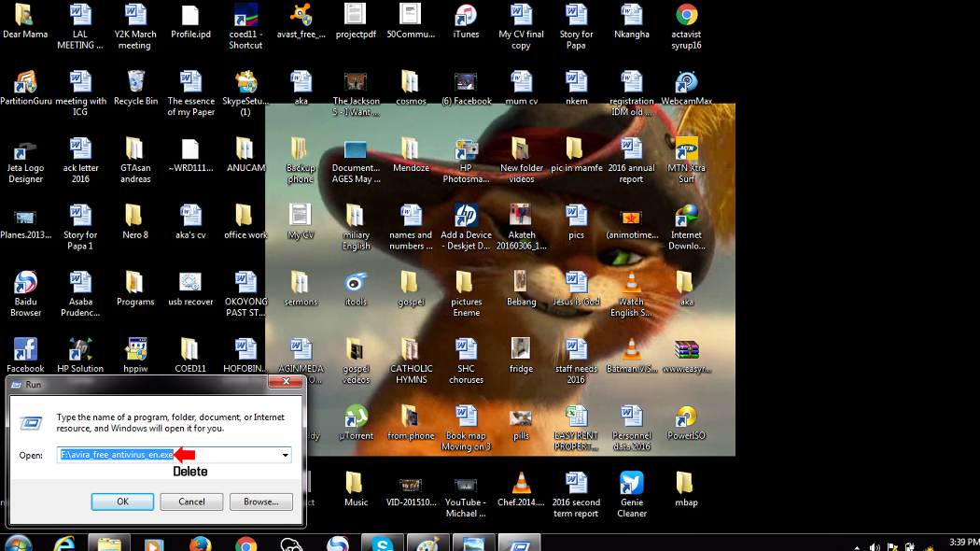Select the Add a Device Deskjet icon
This screenshot has width=980, height=551.
(466, 227)
